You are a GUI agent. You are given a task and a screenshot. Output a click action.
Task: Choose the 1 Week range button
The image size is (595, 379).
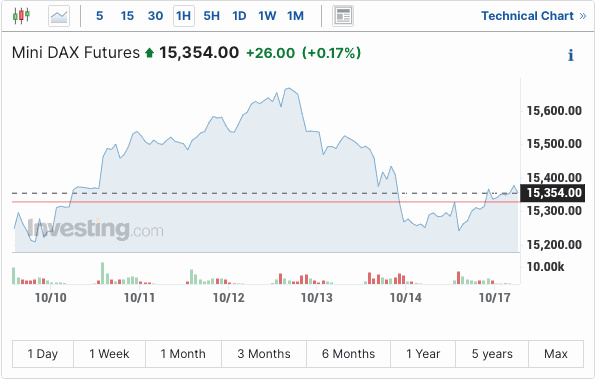pos(109,354)
